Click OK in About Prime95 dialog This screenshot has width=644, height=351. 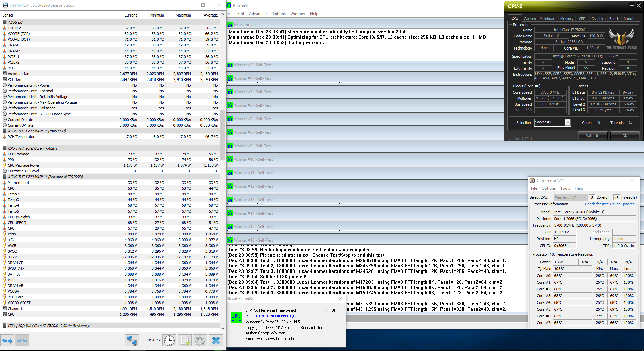click(334, 310)
